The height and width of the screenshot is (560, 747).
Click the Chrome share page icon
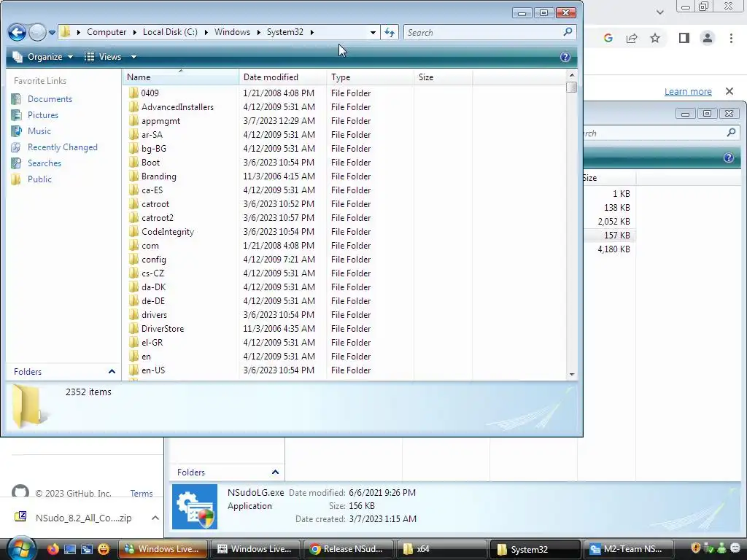632,38
